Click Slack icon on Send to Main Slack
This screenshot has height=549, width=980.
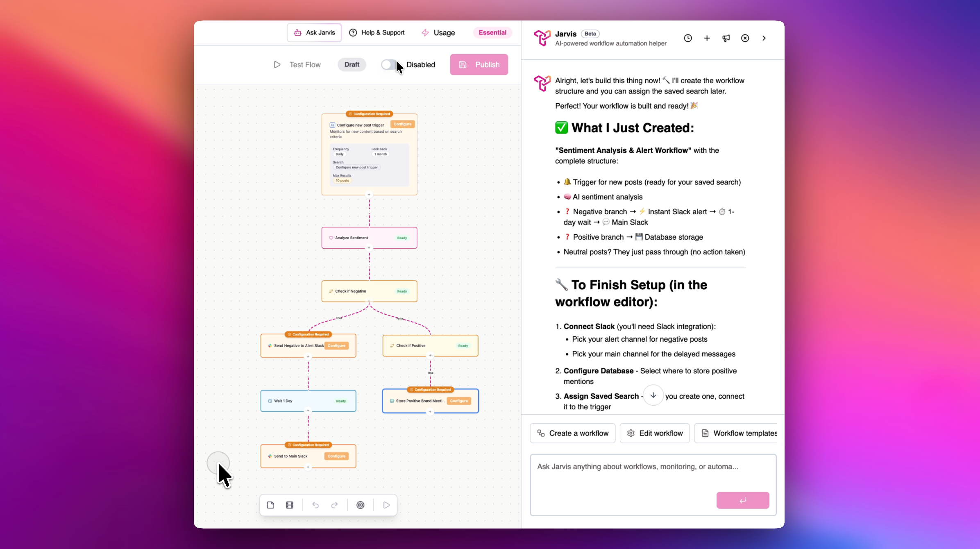pos(270,456)
